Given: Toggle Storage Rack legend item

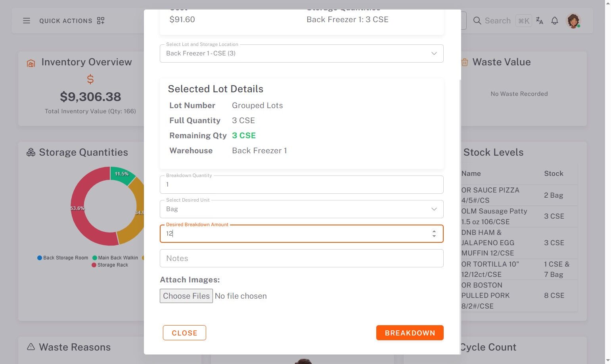Looking at the screenshot, I should tap(110, 265).
